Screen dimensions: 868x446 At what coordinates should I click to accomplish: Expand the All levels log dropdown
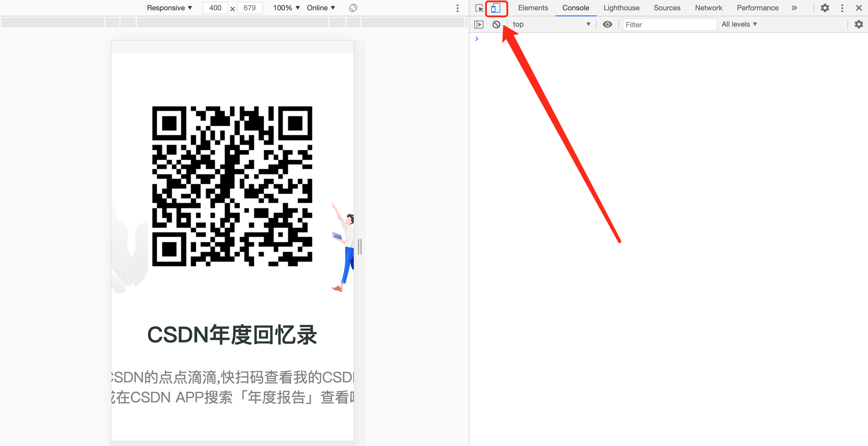point(739,24)
